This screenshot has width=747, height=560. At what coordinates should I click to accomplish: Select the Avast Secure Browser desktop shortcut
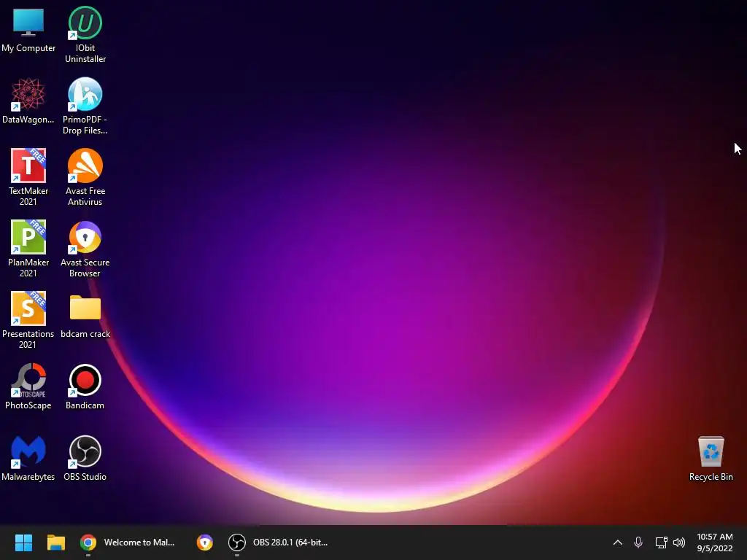(x=85, y=249)
